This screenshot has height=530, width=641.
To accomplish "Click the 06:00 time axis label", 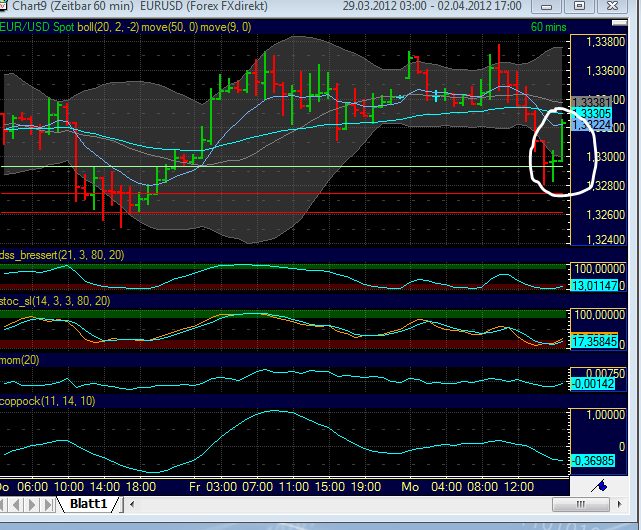I will click(33, 487).
